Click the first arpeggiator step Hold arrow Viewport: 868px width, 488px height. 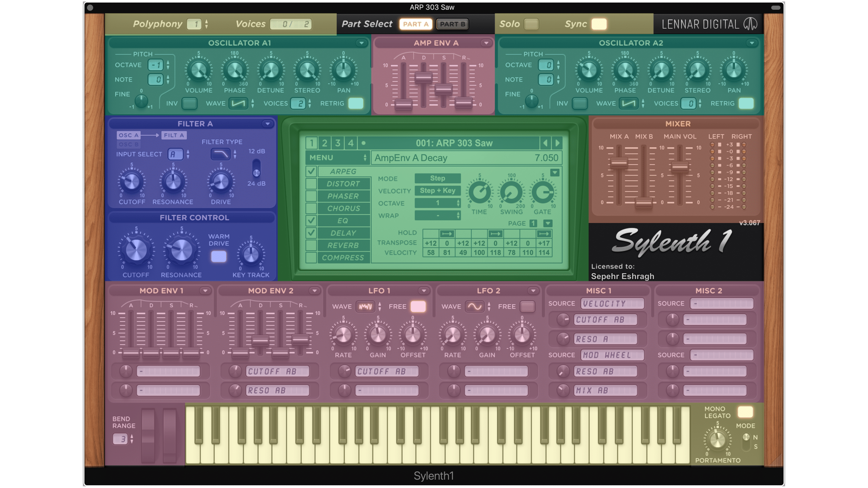click(x=447, y=234)
